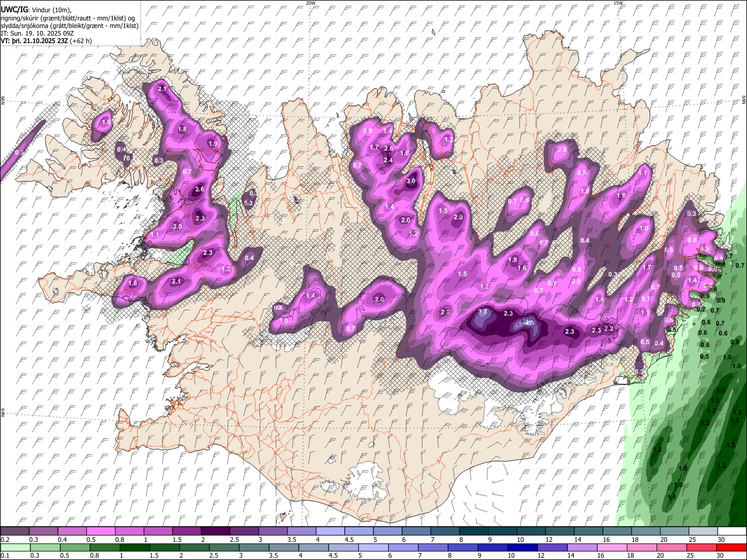Click the '20W' longitude label

pos(310,3)
